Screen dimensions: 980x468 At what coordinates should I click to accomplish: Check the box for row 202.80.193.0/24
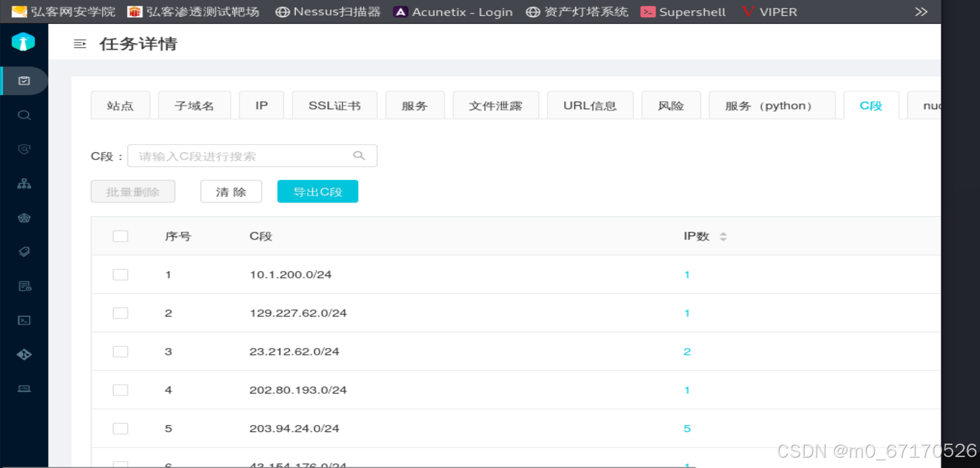(x=120, y=390)
